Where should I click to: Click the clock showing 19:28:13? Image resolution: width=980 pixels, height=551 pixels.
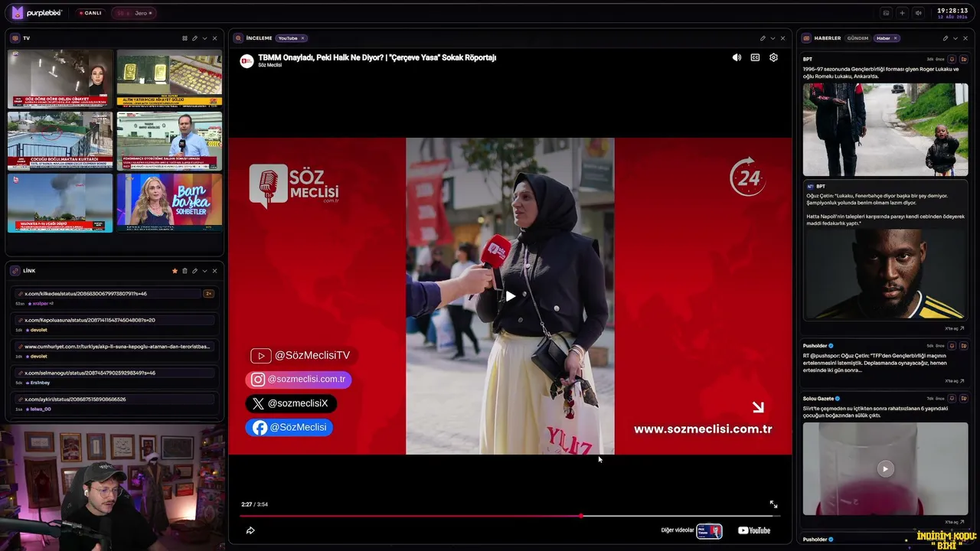(952, 11)
